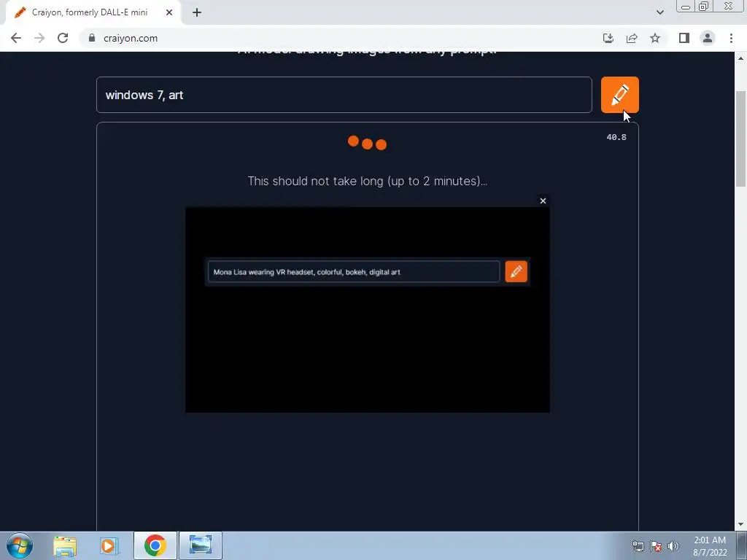Viewport: 747px width, 560px height.
Task: Click the page vertical scrollbar thumb
Action: (x=741, y=139)
